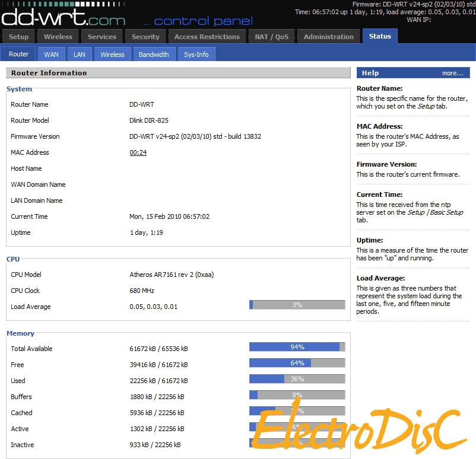Image resolution: width=476 pixels, height=459 pixels.
Task: Open the WAN status sub-tab
Action: pos(52,55)
